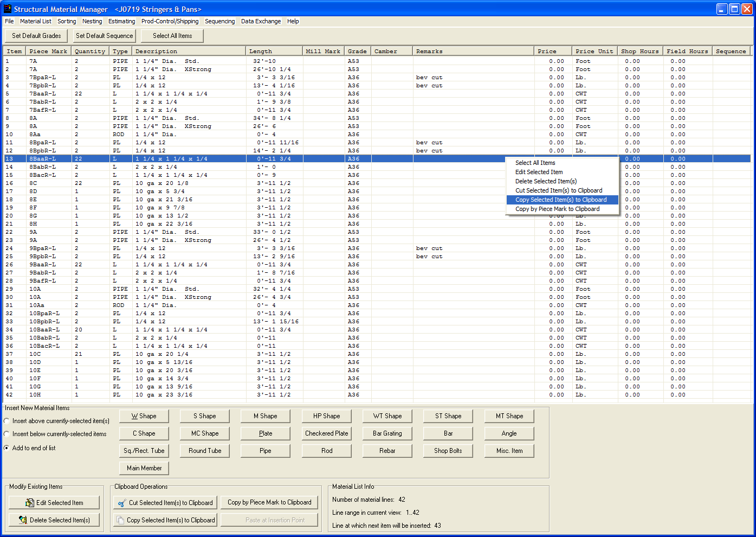Choose Copy Selected Item(s) to Clipboard context entry
Viewport: 756px width, 537px height.
click(x=562, y=200)
